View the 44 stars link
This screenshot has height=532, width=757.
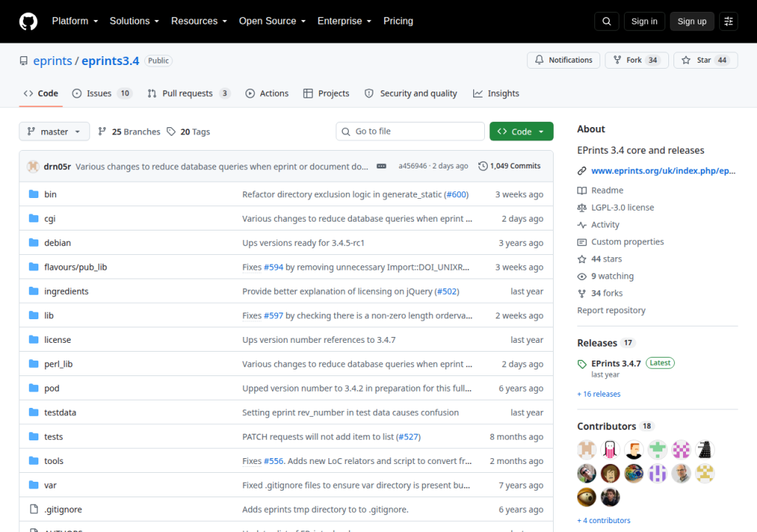pyautogui.click(x=606, y=259)
